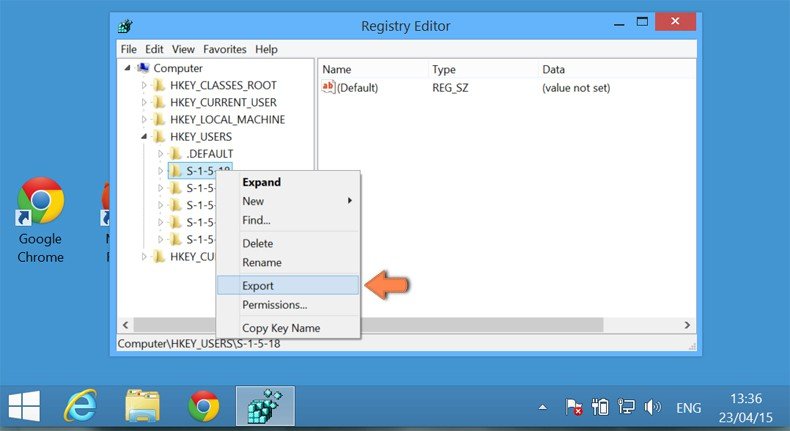Click the (Default) registry value
790x431 pixels.
click(357, 88)
